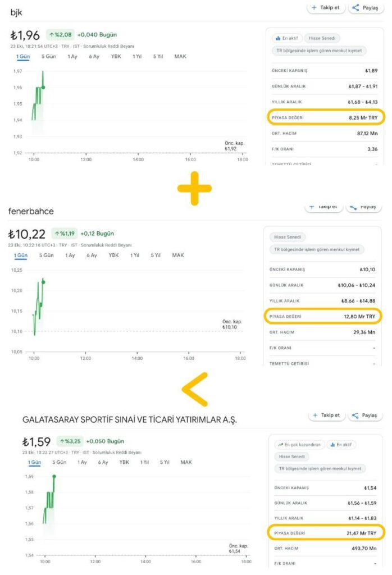The height and width of the screenshot is (575, 392).
Task: Select the "En aktif" chip on bjk panel
Action: [x=286, y=38]
